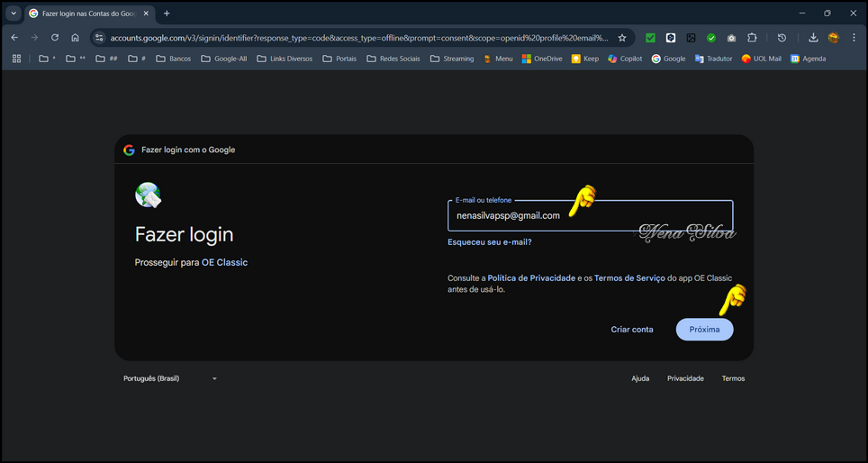Open Streaming bookmark folder
The width and height of the screenshot is (868, 463).
452,59
